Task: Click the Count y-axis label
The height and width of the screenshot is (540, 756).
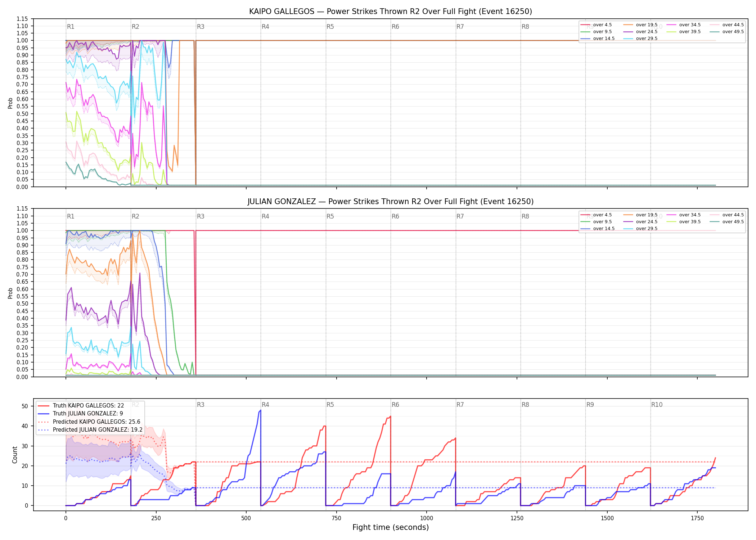Action: (15, 455)
